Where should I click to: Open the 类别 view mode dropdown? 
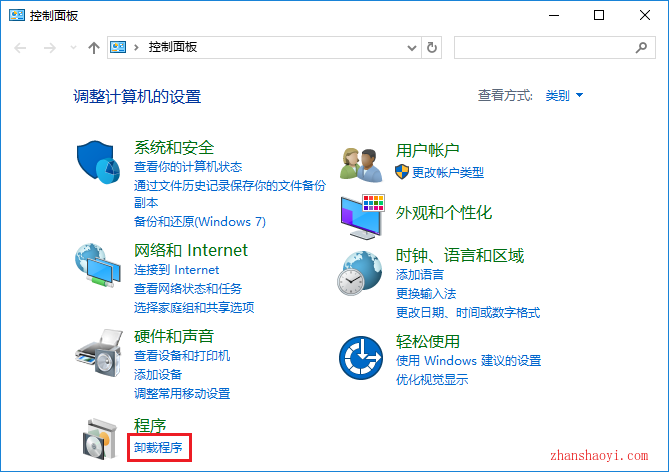tap(564, 95)
